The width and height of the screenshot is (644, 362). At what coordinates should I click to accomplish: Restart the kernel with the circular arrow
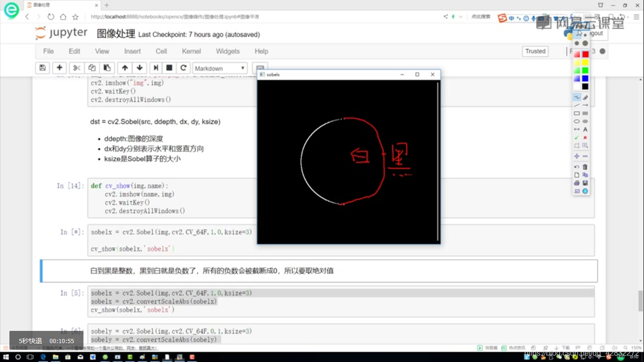coord(183,68)
